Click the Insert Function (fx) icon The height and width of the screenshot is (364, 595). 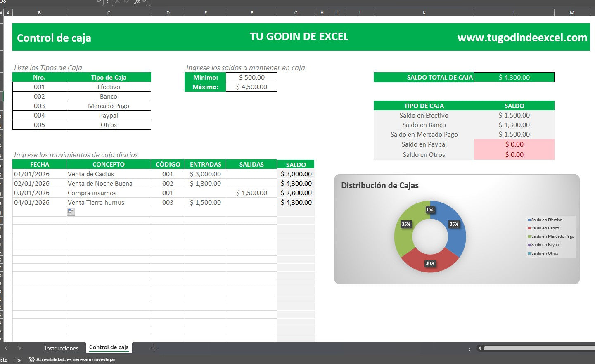pyautogui.click(x=137, y=2)
